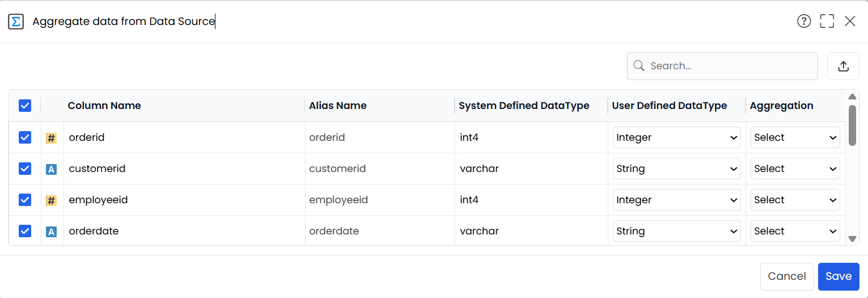This screenshot has width=868, height=298.
Task: Click the table scrollbar down arrow
Action: pyautogui.click(x=852, y=239)
